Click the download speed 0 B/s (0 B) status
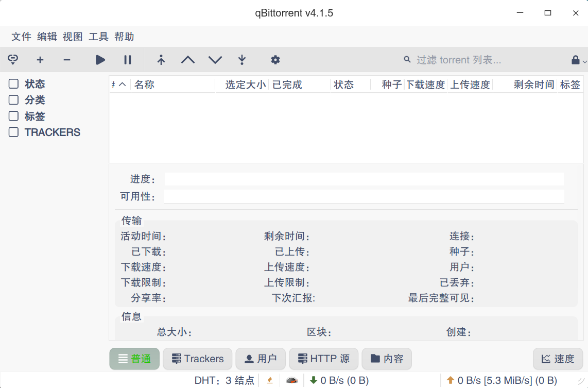 click(x=339, y=380)
